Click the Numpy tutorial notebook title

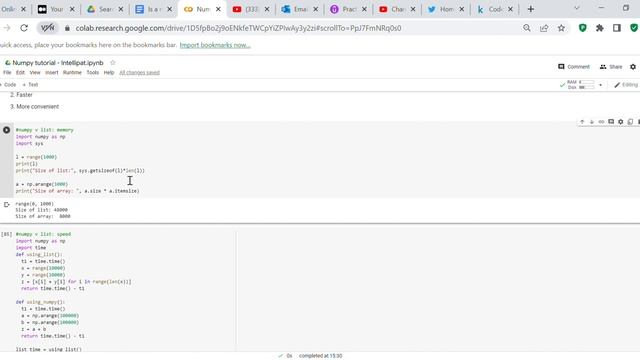pyautogui.click(x=58, y=63)
